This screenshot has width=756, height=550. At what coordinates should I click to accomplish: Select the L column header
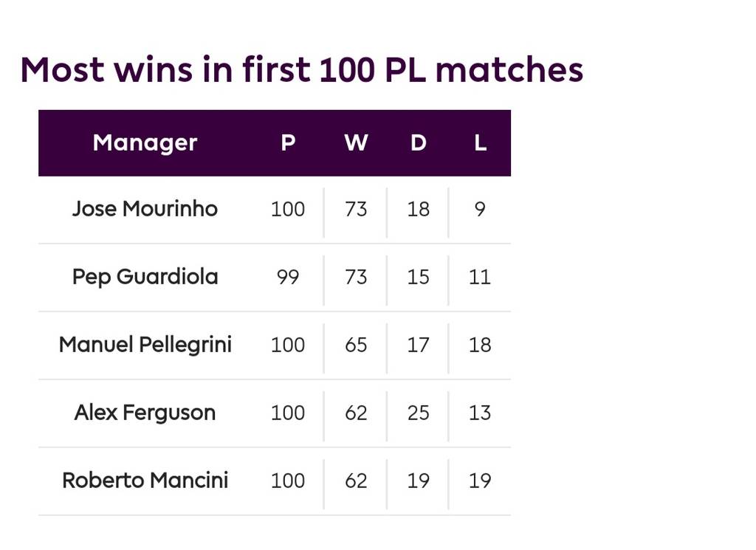click(x=480, y=142)
